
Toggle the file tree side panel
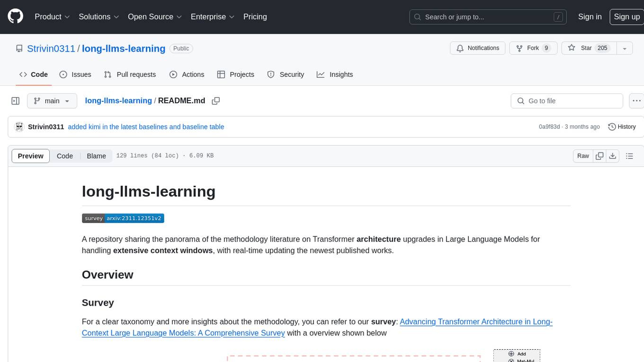point(15,101)
